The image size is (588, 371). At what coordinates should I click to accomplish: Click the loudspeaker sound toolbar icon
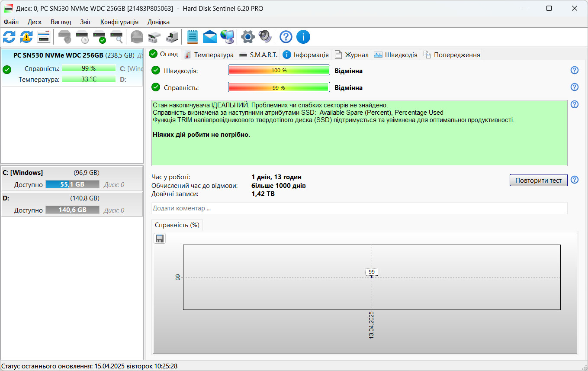265,37
